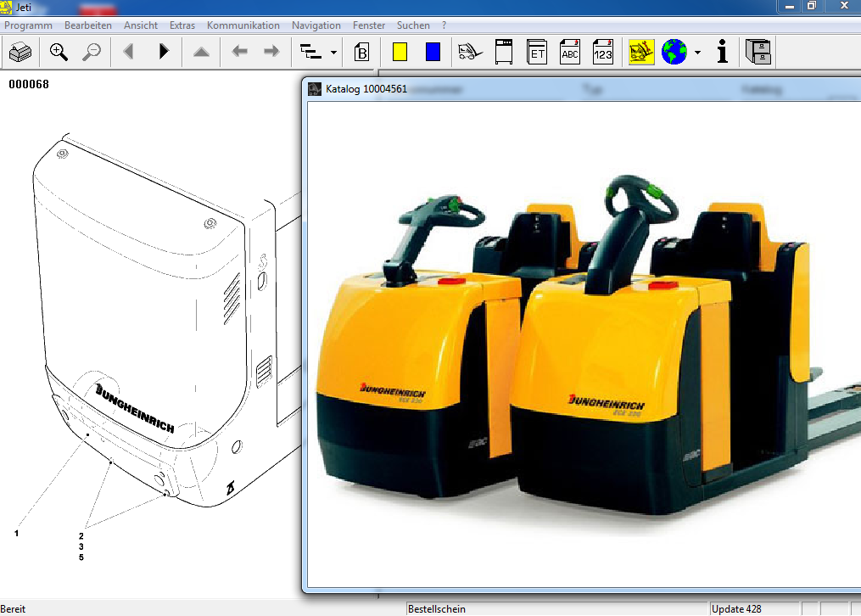
Task: Click the info 'i' icon
Action: [723, 53]
